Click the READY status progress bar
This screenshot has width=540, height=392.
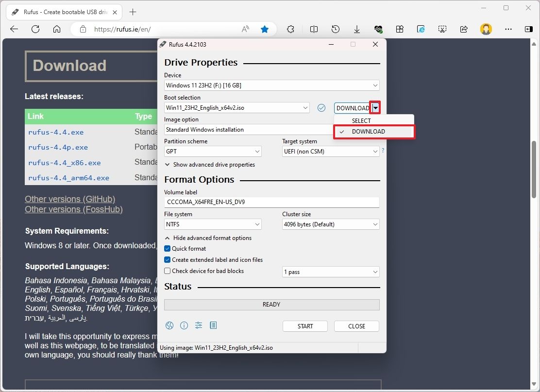click(x=271, y=304)
